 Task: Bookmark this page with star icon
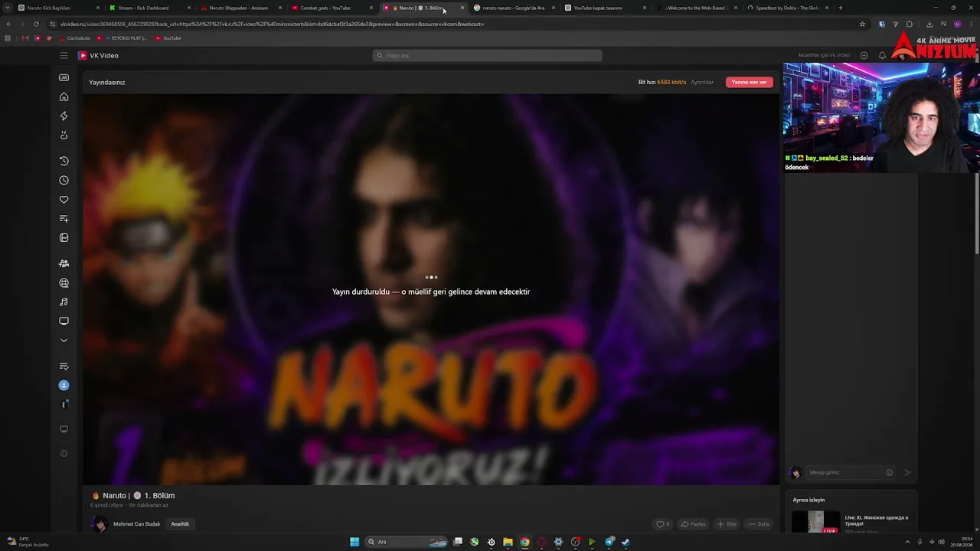coord(862,24)
